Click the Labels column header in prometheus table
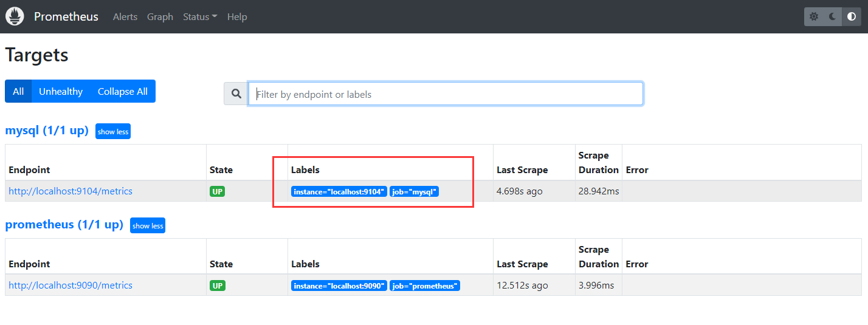The image size is (868, 325). (305, 264)
